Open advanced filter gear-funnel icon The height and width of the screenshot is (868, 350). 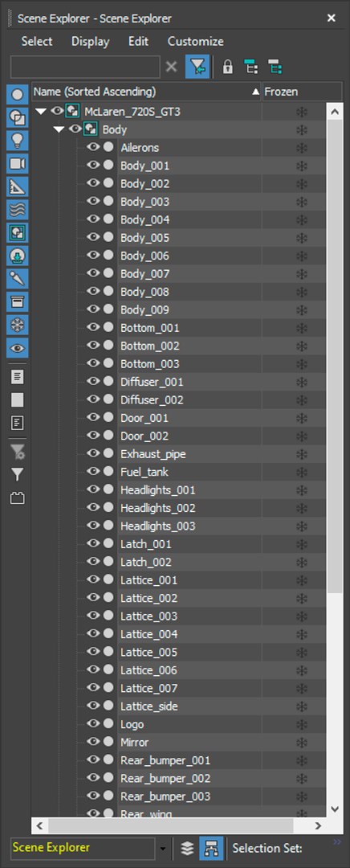tap(18, 452)
